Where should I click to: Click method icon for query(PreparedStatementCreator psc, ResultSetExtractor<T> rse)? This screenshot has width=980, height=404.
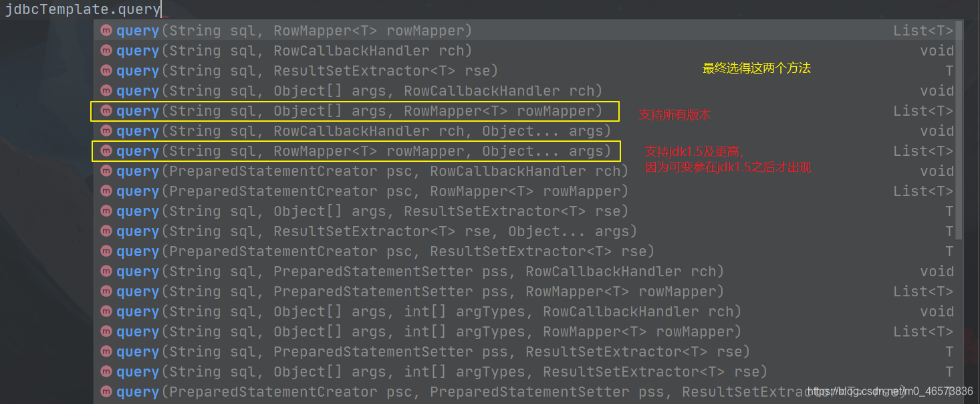tap(106, 251)
